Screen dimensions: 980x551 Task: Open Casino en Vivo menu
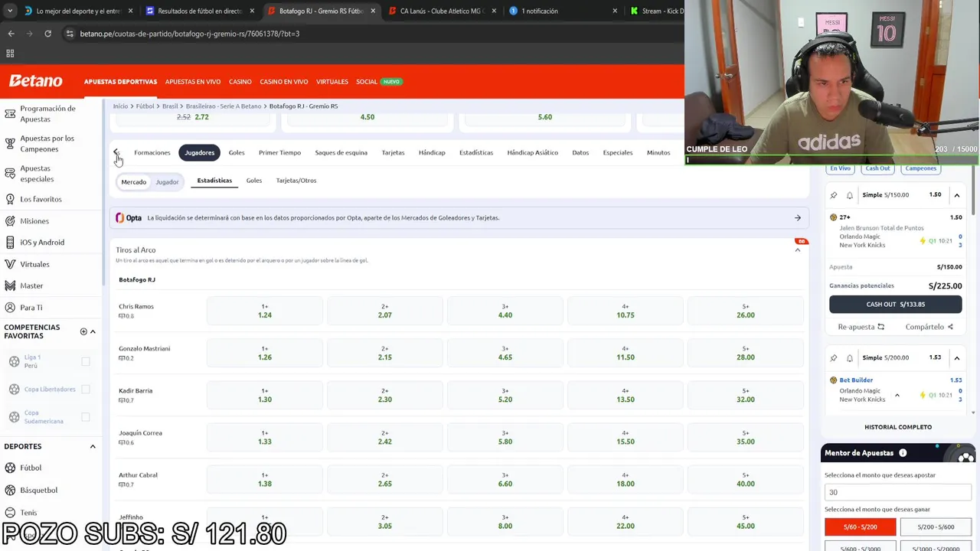tap(284, 82)
